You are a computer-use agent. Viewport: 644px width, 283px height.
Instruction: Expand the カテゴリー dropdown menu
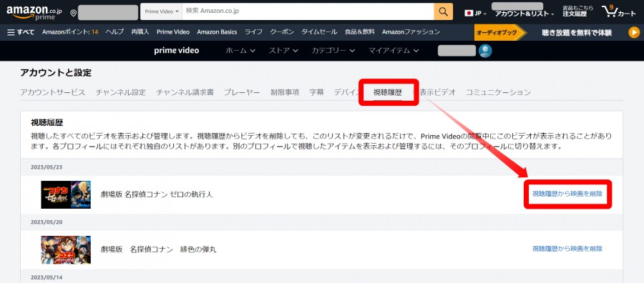[x=333, y=51]
